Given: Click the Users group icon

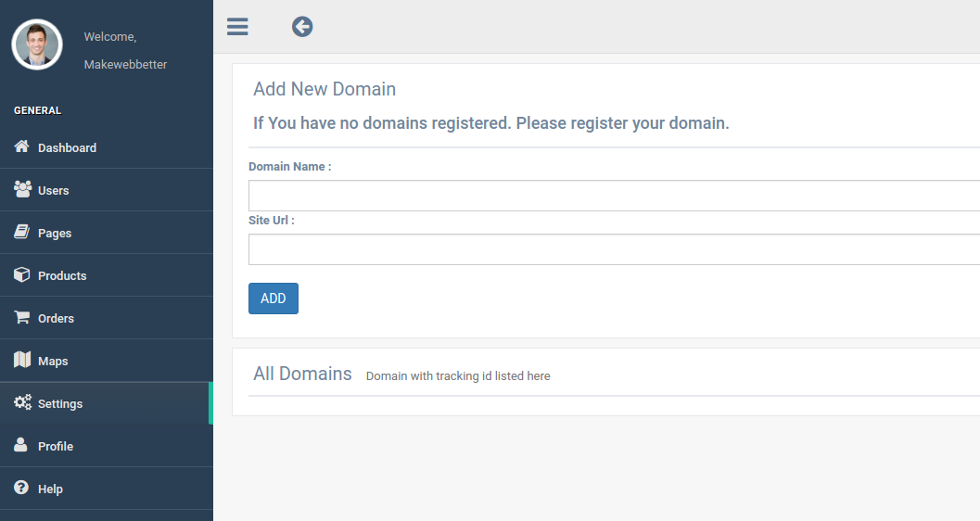Looking at the screenshot, I should tap(22, 189).
